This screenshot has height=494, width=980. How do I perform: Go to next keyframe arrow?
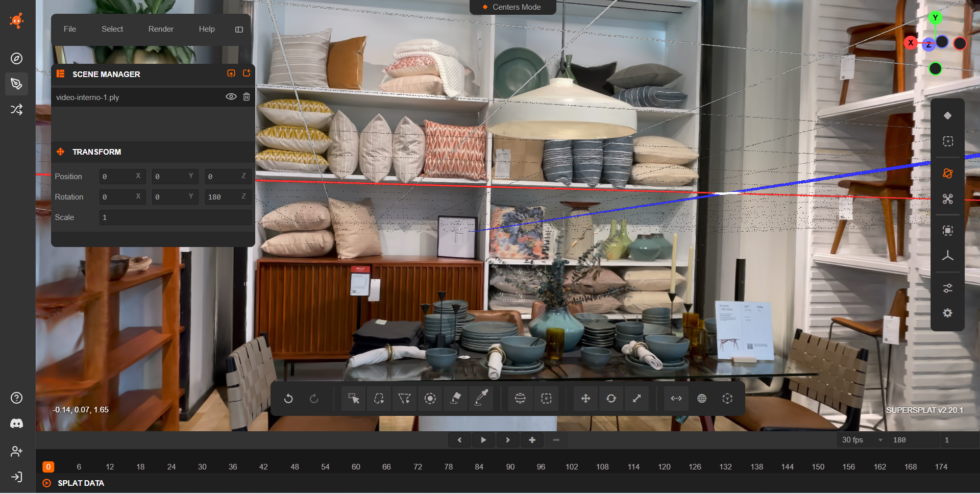(x=507, y=440)
